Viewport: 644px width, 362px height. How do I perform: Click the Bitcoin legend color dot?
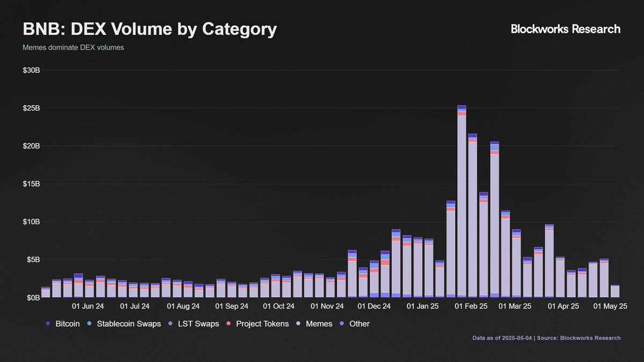tap(48, 324)
